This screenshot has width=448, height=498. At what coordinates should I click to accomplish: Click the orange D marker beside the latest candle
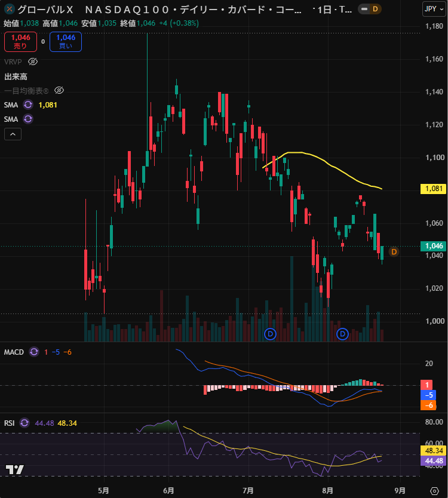[394, 252]
